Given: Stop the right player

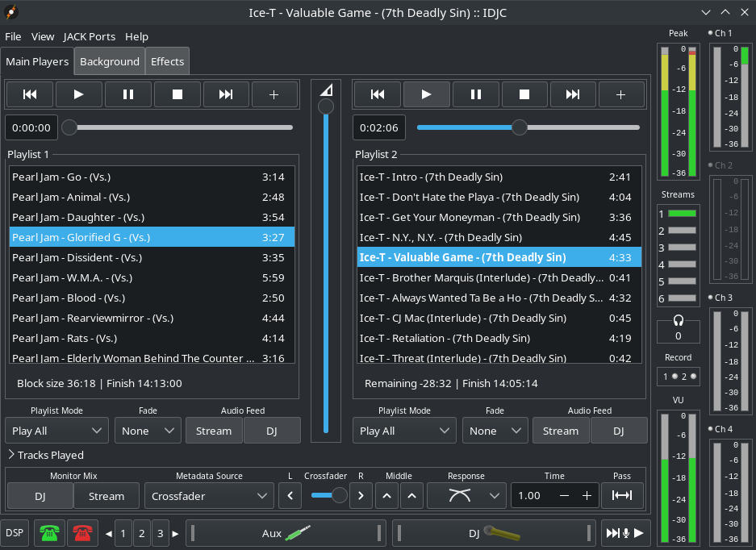Looking at the screenshot, I should [524, 94].
